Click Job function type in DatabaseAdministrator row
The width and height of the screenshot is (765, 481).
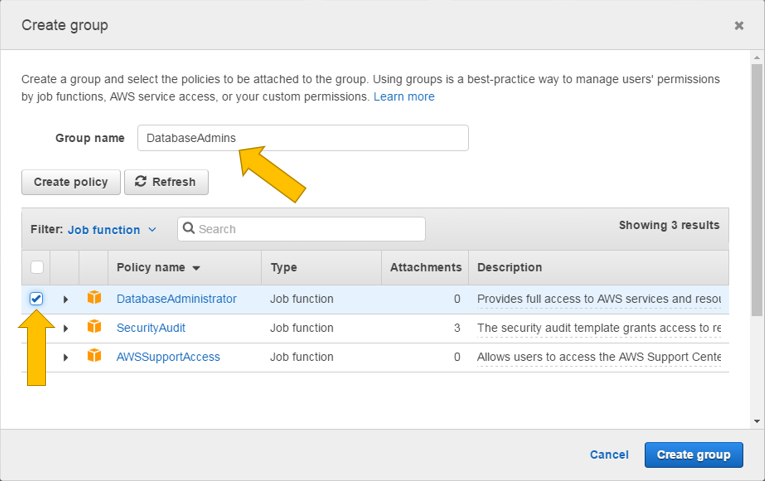302,299
